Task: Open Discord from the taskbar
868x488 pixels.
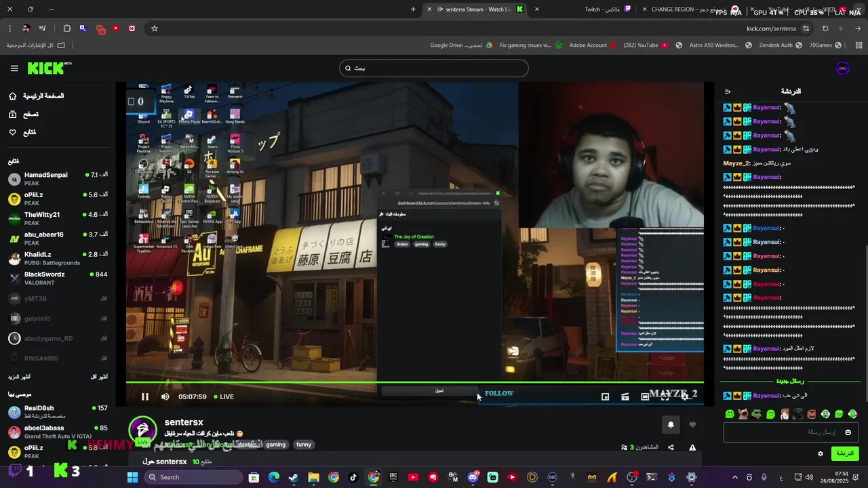Action: tap(473, 477)
